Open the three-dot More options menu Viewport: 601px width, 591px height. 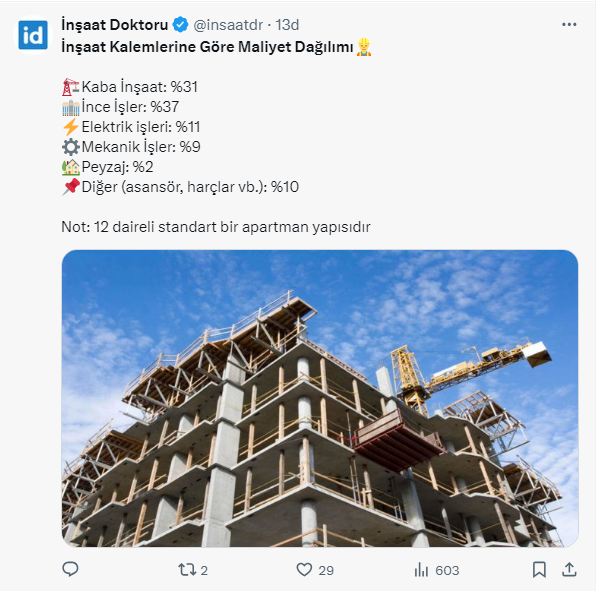coord(569,24)
